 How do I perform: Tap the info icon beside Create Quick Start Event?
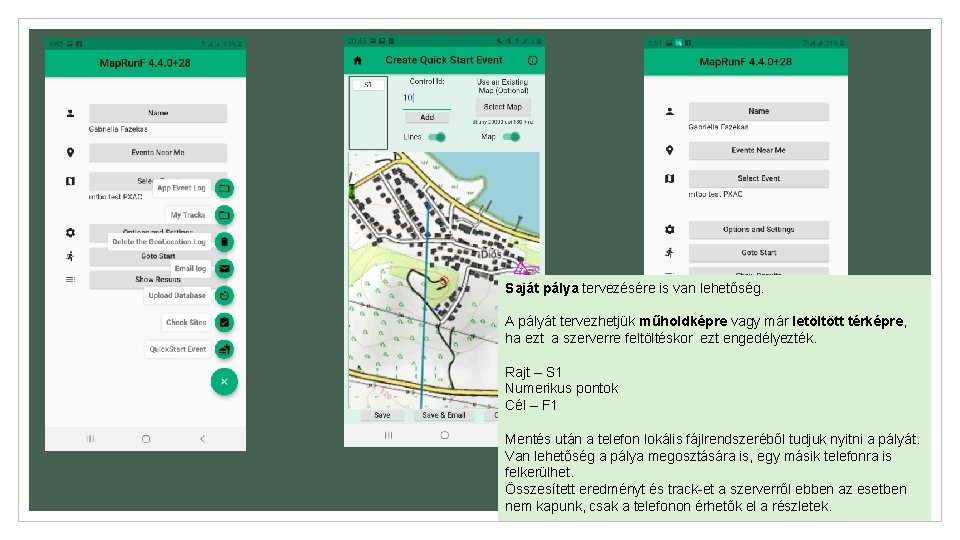(533, 60)
